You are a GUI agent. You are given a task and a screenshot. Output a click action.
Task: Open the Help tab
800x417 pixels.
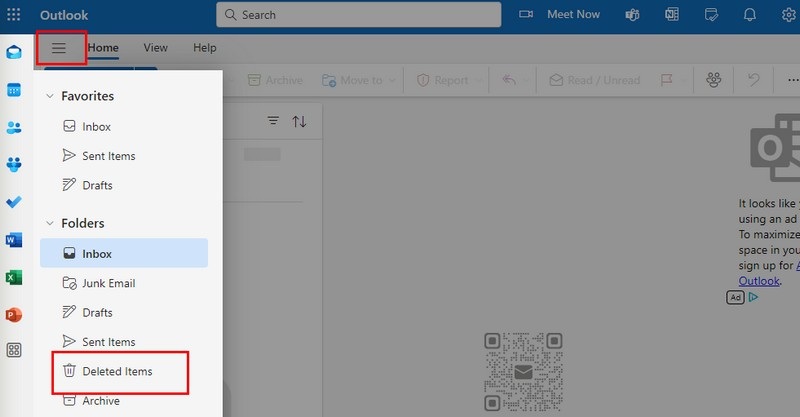(204, 48)
